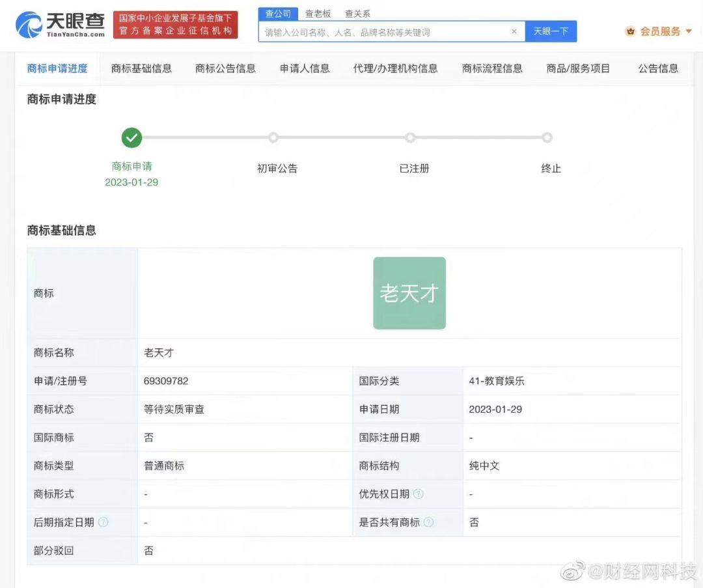Click the 终止 progress step marker

(x=547, y=137)
